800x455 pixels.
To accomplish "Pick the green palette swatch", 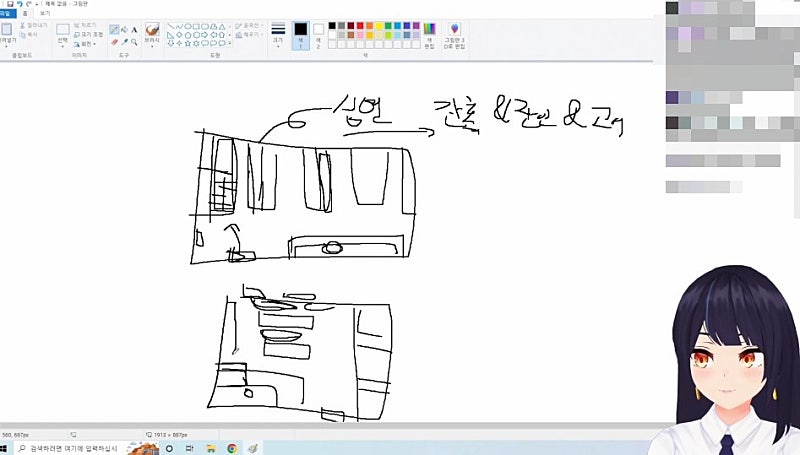I will (x=388, y=26).
